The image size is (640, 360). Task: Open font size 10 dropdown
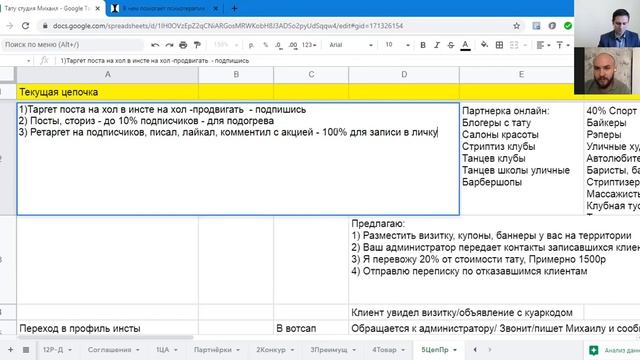(397, 45)
